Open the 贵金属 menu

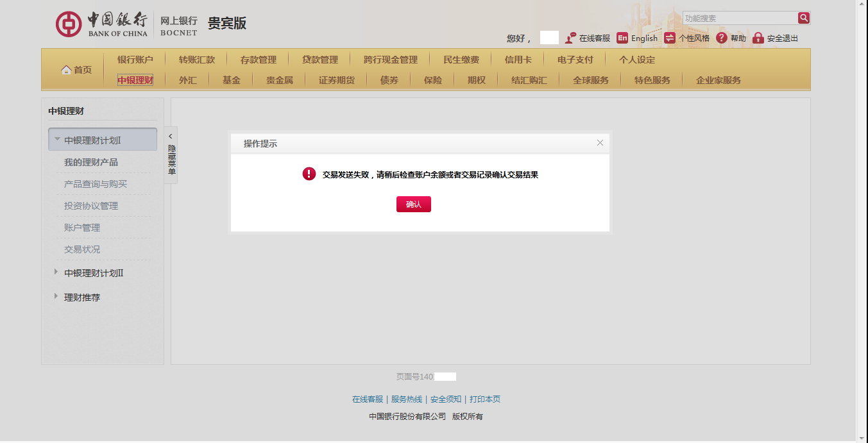click(280, 80)
